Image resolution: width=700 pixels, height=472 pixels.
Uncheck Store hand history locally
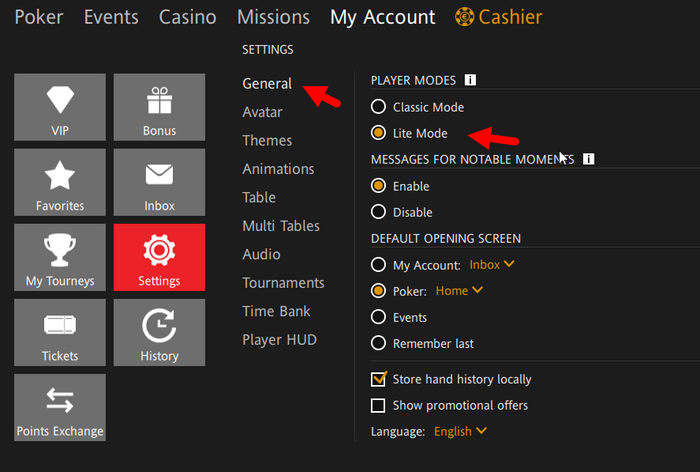(x=379, y=379)
